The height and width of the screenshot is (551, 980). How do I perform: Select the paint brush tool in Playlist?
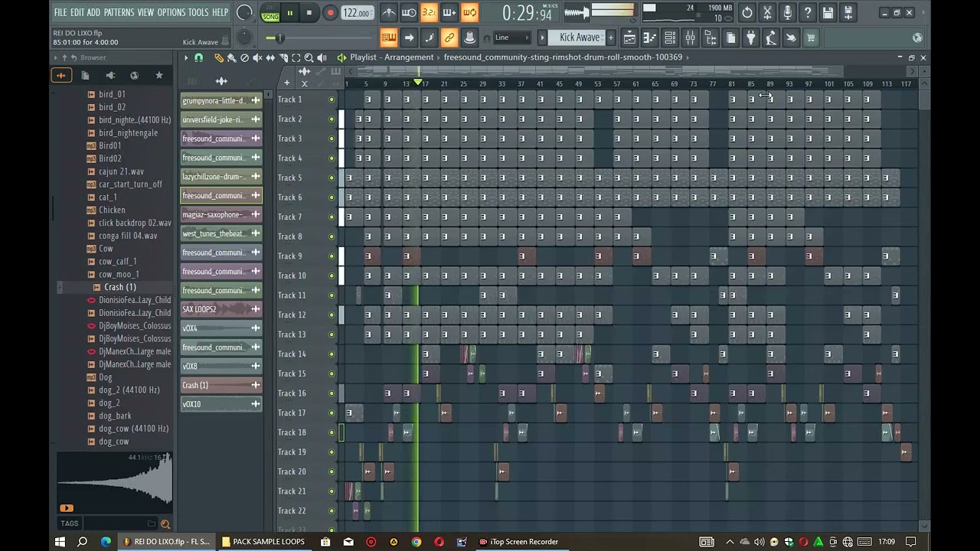click(x=232, y=58)
